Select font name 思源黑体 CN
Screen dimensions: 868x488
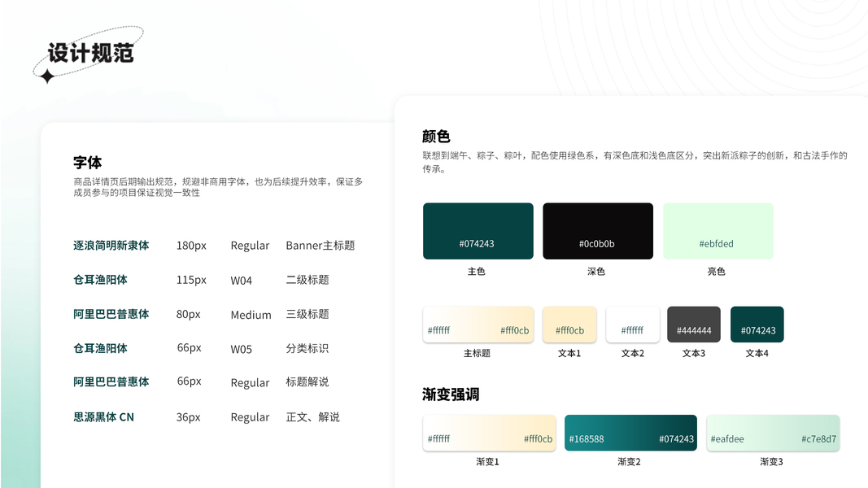[x=103, y=416]
